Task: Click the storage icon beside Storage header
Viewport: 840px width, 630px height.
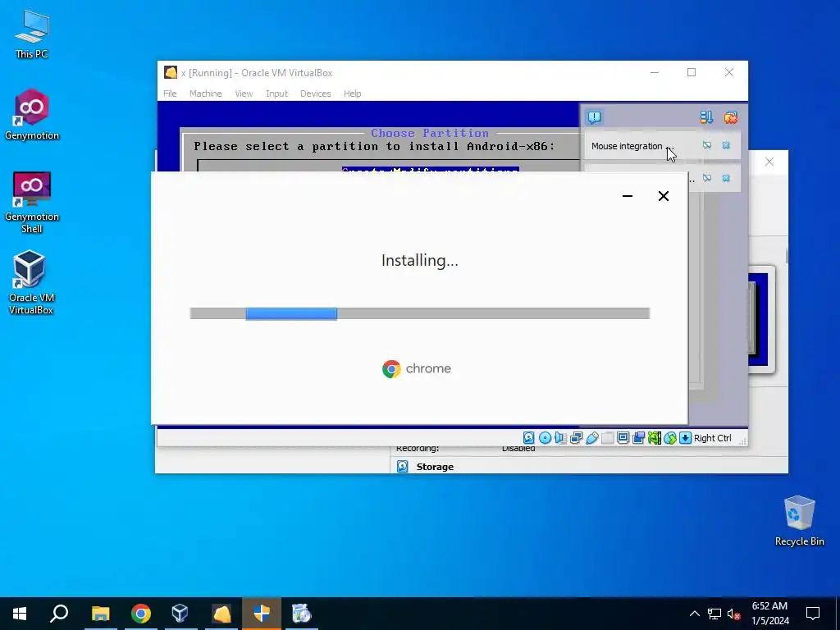Action: tap(402, 467)
